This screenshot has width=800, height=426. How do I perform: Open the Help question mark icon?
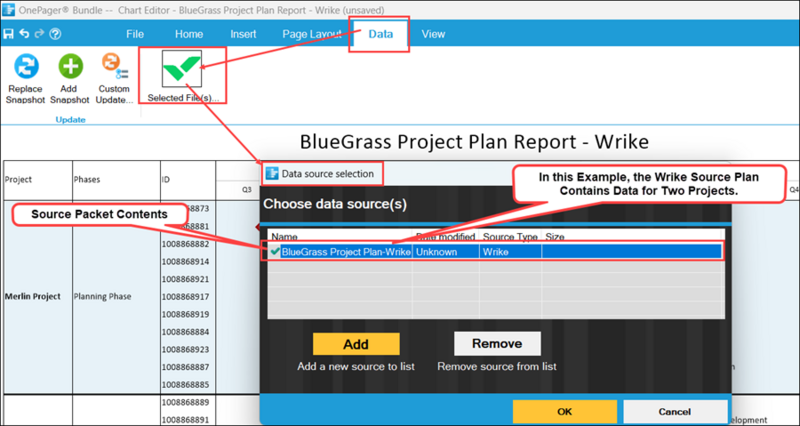point(56,34)
